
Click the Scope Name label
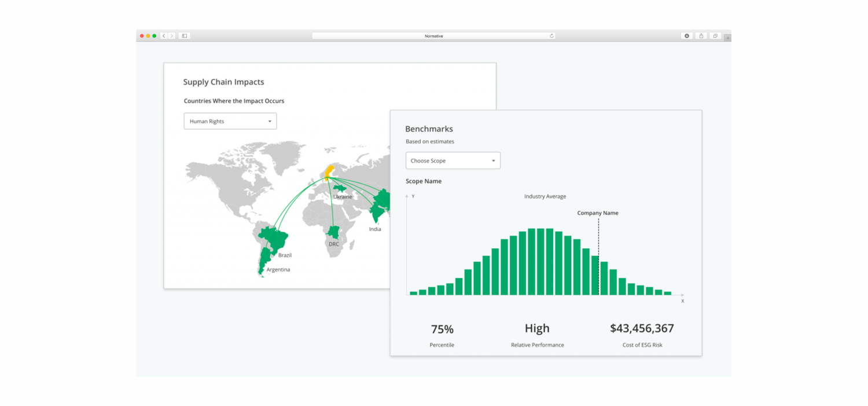point(424,181)
